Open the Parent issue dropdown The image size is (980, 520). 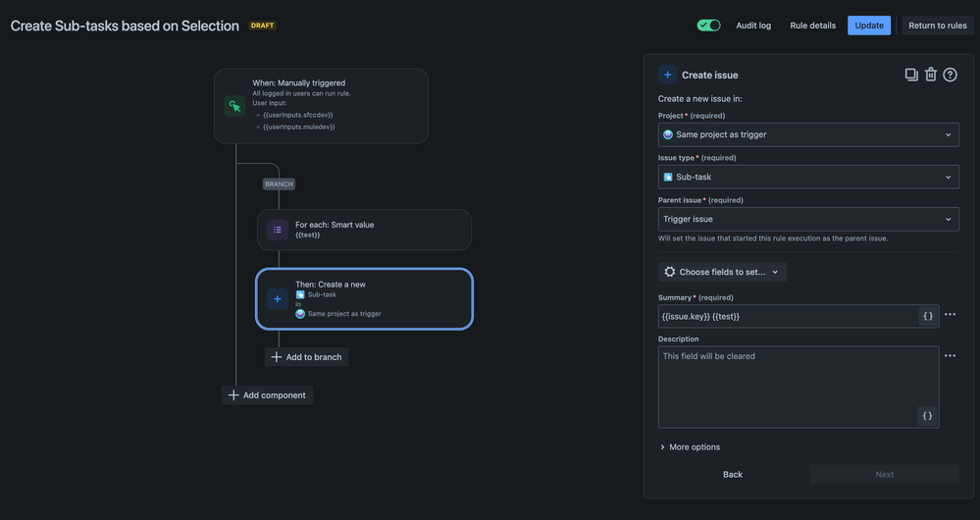click(x=808, y=219)
